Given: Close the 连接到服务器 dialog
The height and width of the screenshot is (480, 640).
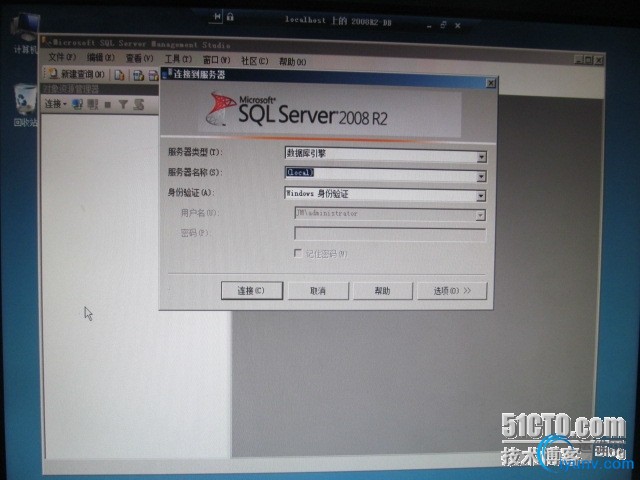Looking at the screenshot, I should (491, 83).
